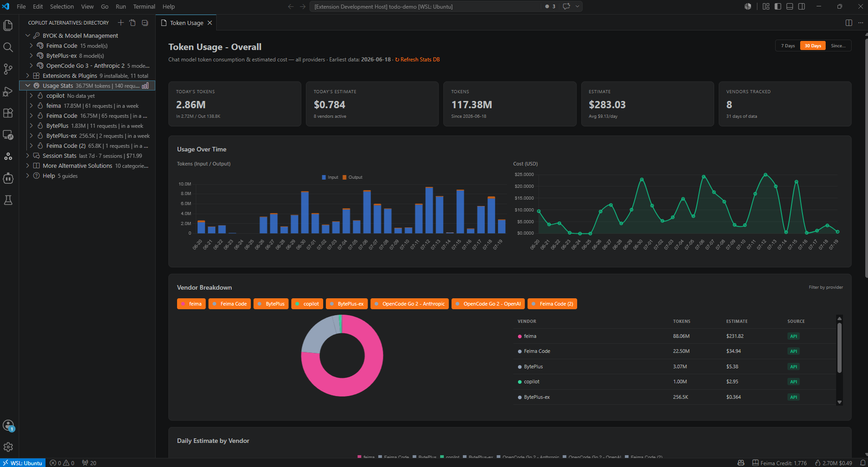
Task: Click the Input legend swatch in token chart
Action: point(324,177)
